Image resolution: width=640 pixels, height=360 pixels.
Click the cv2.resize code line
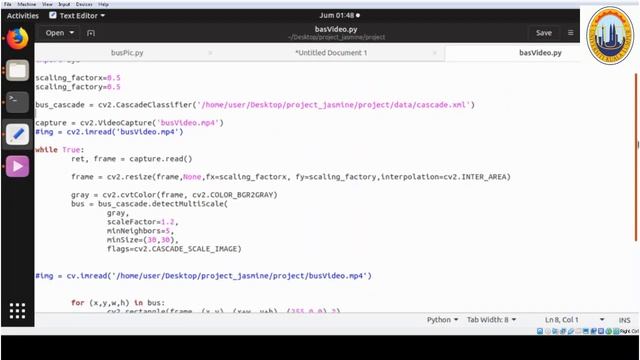291,176
